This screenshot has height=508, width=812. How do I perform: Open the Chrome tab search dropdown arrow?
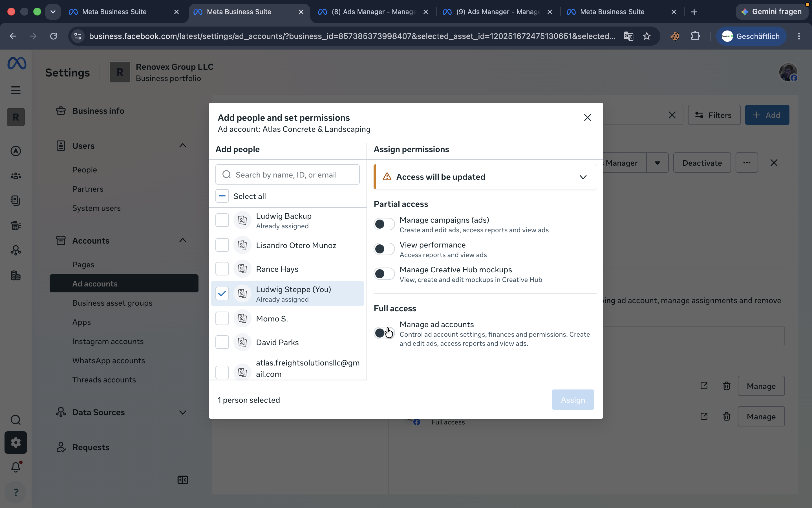coord(53,12)
